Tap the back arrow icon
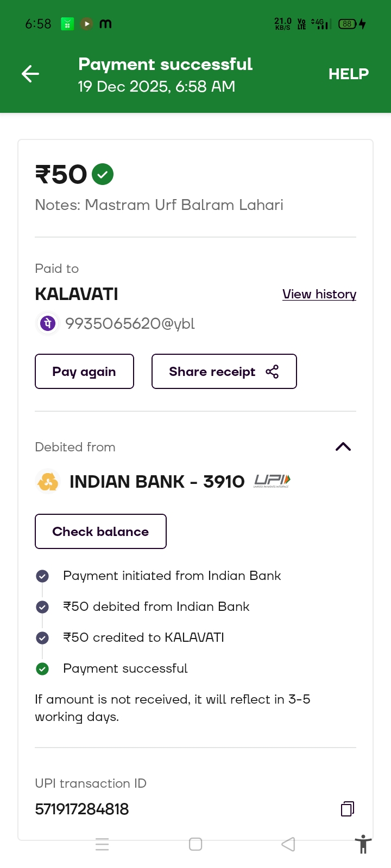The height and width of the screenshot is (868, 391). point(30,74)
